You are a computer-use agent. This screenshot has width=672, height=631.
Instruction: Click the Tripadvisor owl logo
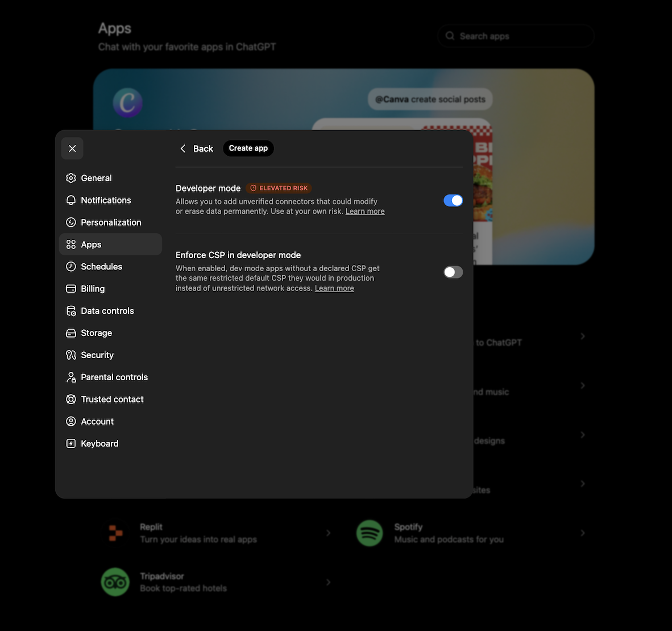click(x=115, y=582)
